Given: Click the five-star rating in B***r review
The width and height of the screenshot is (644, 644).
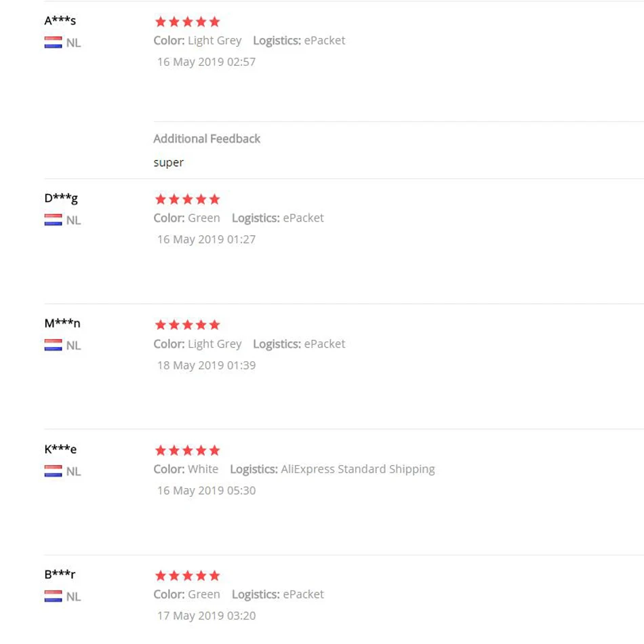Looking at the screenshot, I should (187, 576).
